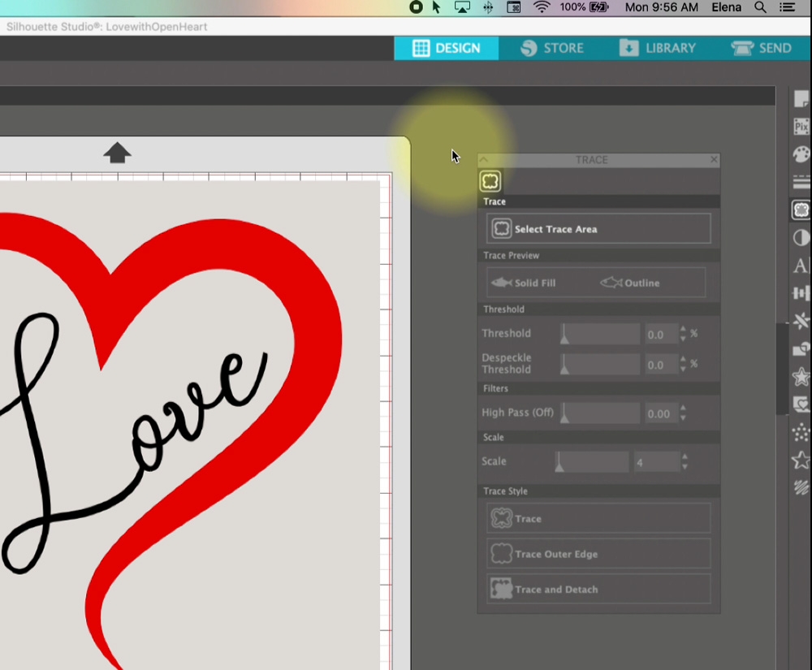Open the PixScan panel icon

[x=801, y=127]
